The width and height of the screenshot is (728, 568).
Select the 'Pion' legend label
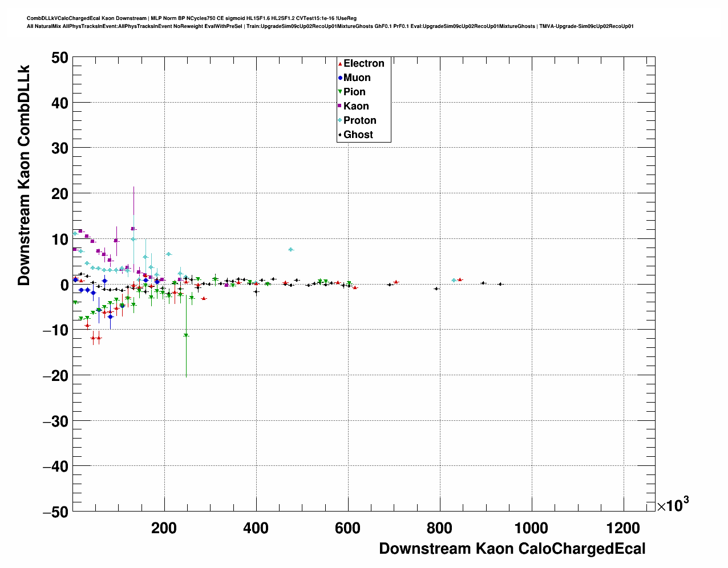[x=354, y=92]
